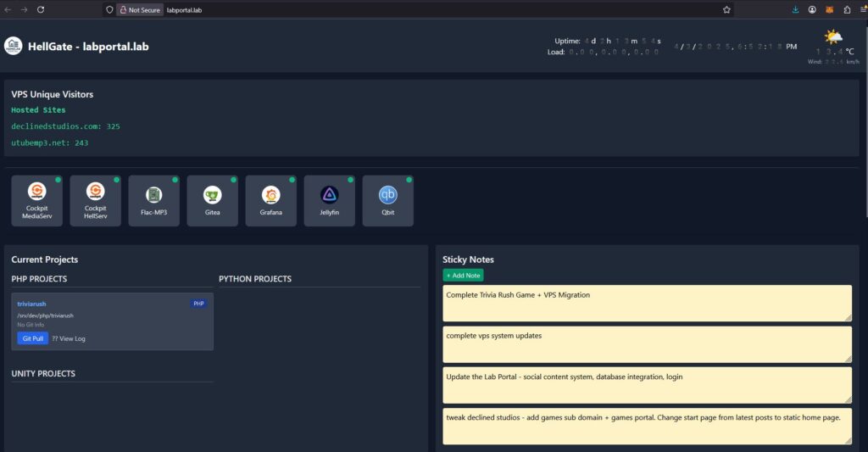868x452 pixels.
Task: Launch the Jellyfin media tile
Action: point(330,200)
